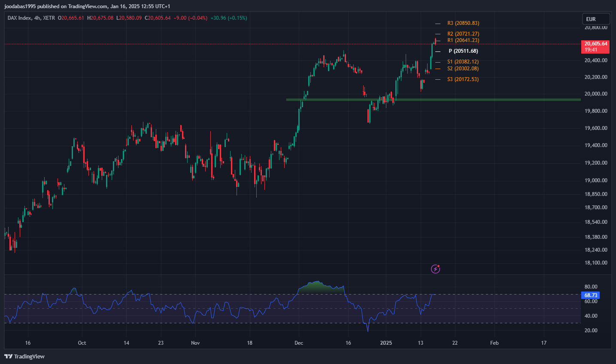Open the EUR currency selector
The height and width of the screenshot is (364, 616).
(595, 19)
